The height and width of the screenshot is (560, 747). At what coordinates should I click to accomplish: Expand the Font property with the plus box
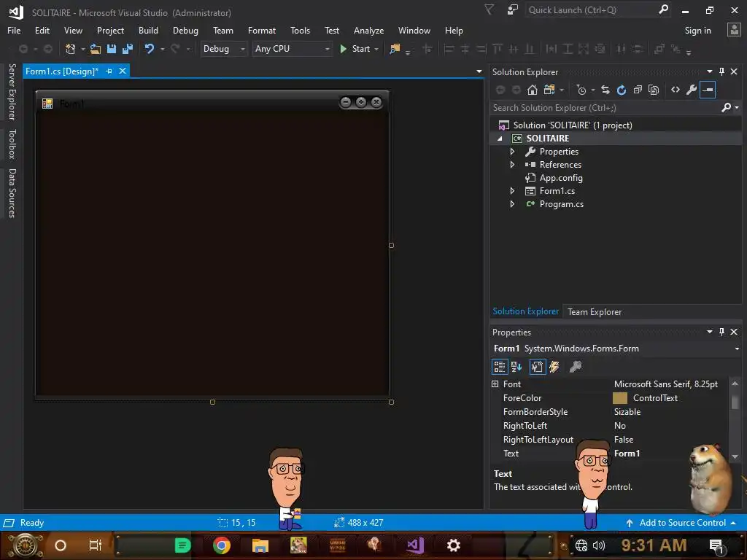coord(495,384)
